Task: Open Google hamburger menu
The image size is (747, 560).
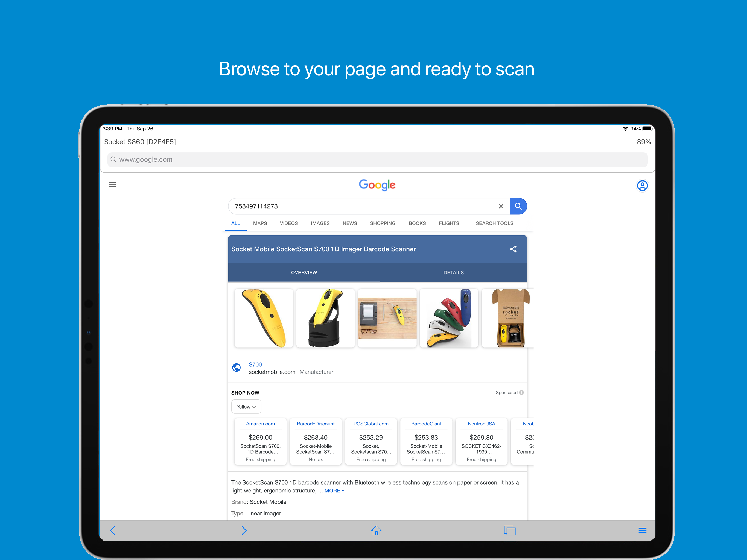Action: (112, 184)
